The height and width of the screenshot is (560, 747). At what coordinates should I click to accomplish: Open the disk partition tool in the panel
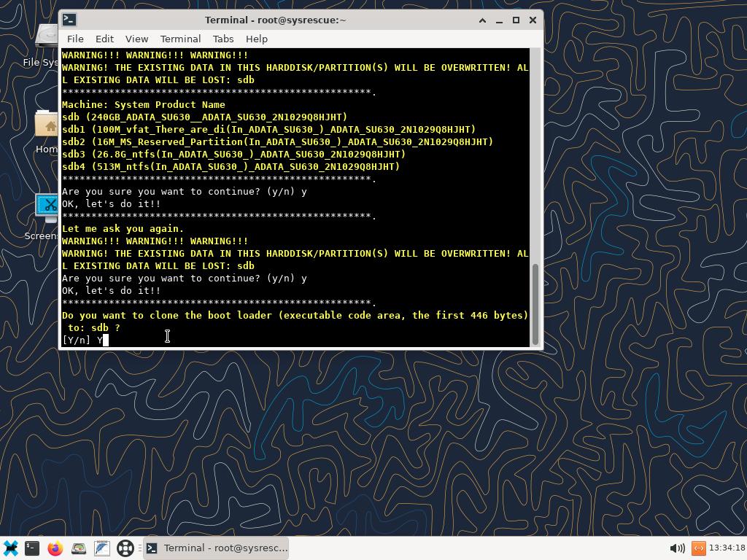[79, 548]
